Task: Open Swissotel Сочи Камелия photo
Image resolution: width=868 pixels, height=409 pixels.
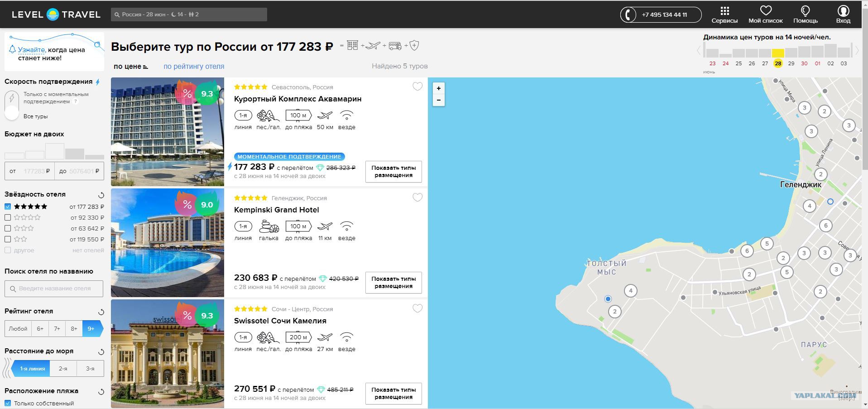Action: coord(168,354)
